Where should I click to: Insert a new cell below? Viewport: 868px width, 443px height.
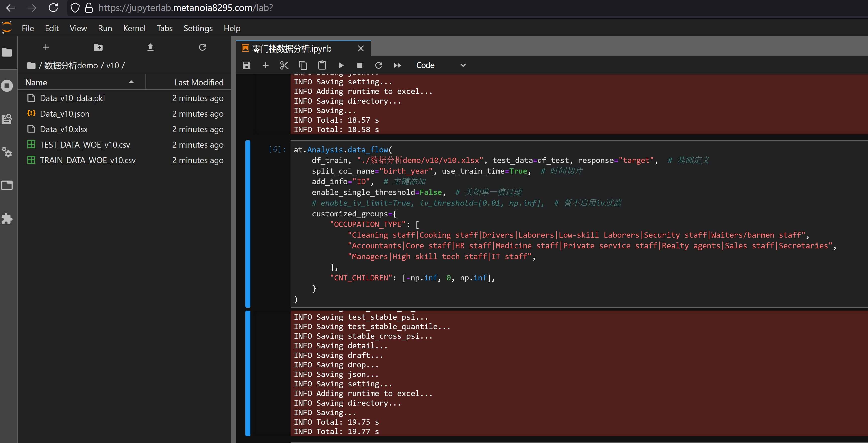coord(265,65)
